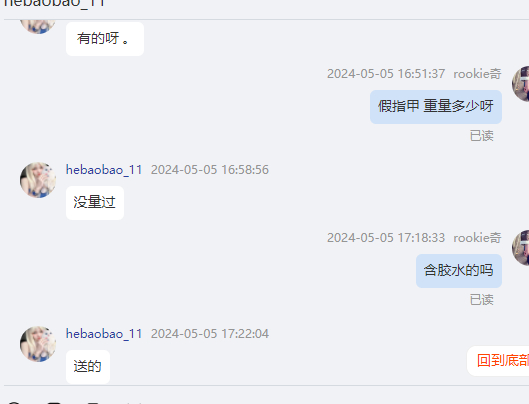Click chat header title hebaobao_11
The height and width of the screenshot is (404, 529).
click(54, 3)
